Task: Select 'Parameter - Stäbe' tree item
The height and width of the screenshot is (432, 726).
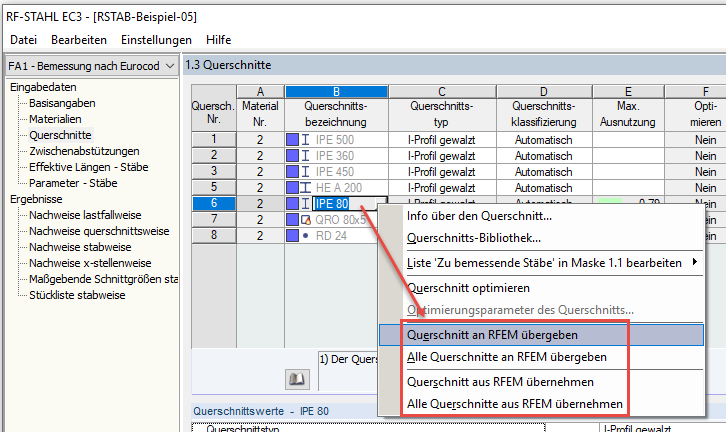Action: [73, 183]
